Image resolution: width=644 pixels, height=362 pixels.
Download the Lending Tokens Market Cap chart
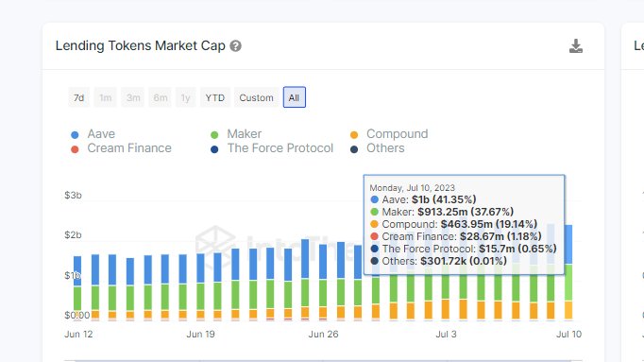click(x=576, y=46)
